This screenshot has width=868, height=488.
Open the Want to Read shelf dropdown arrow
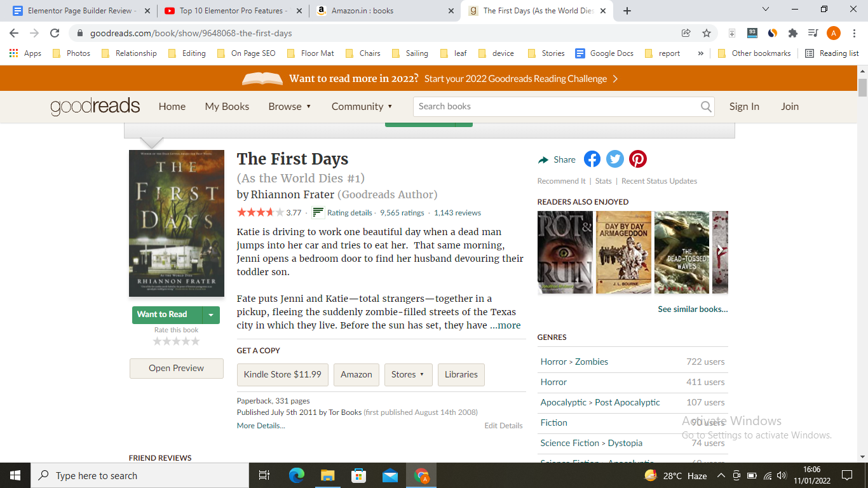(211, 315)
